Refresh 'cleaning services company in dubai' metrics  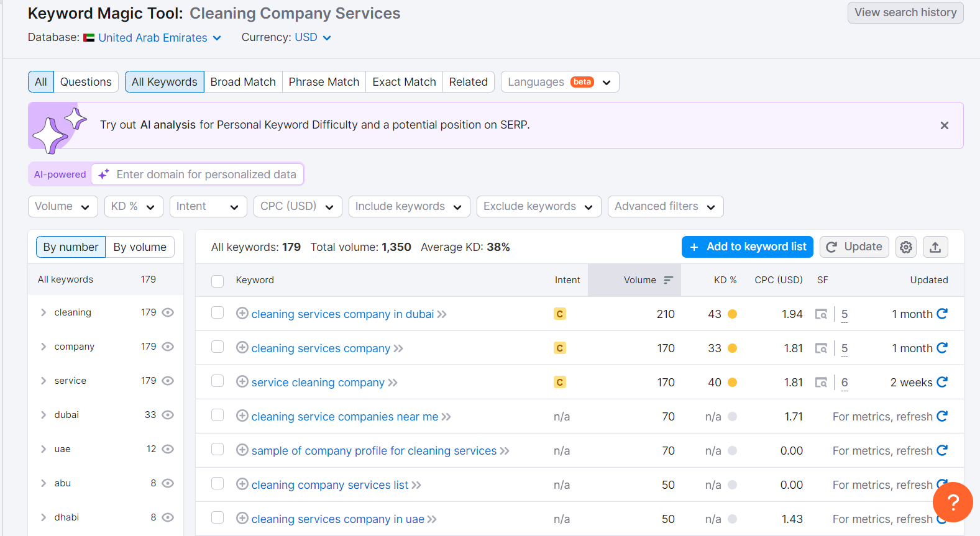click(942, 314)
